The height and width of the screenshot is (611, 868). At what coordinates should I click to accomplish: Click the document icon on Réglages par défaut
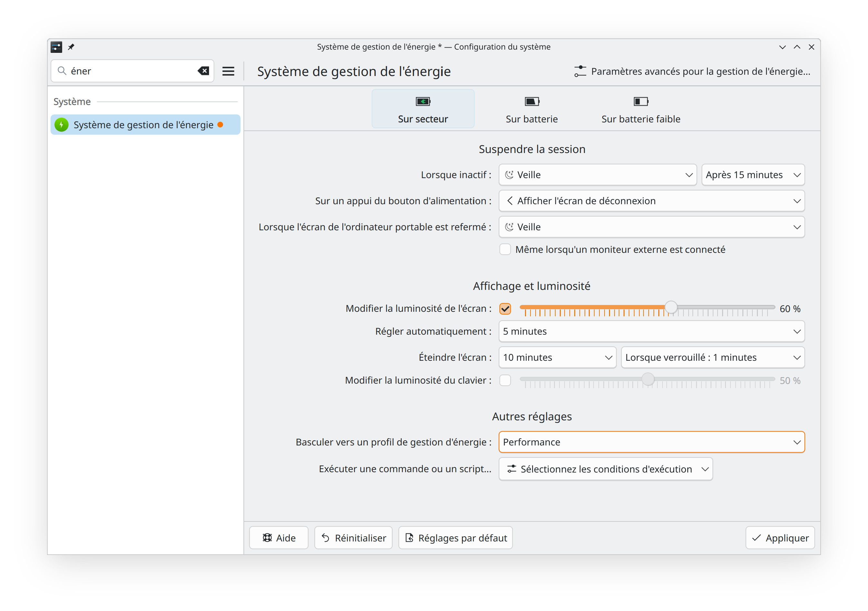(x=409, y=538)
